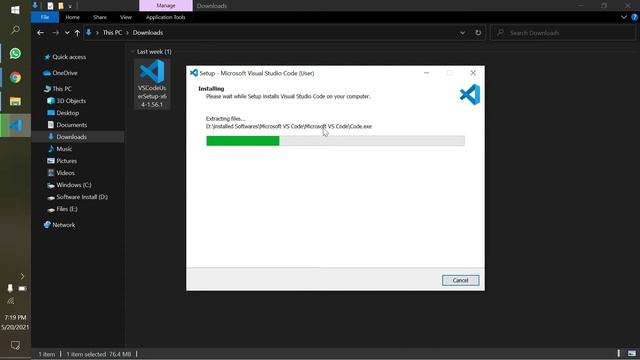Click the VS Code icon in setup title bar

click(x=194, y=73)
